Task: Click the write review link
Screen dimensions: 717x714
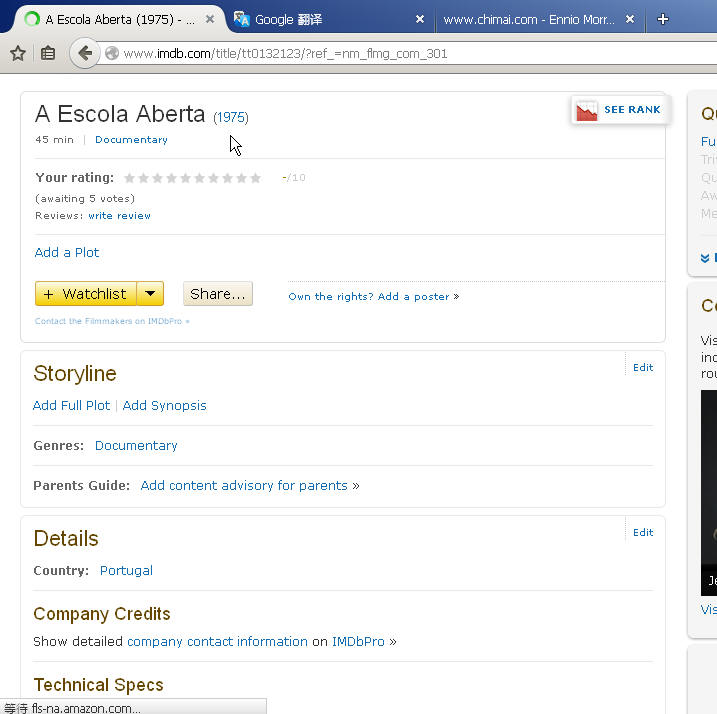Action: click(119, 215)
